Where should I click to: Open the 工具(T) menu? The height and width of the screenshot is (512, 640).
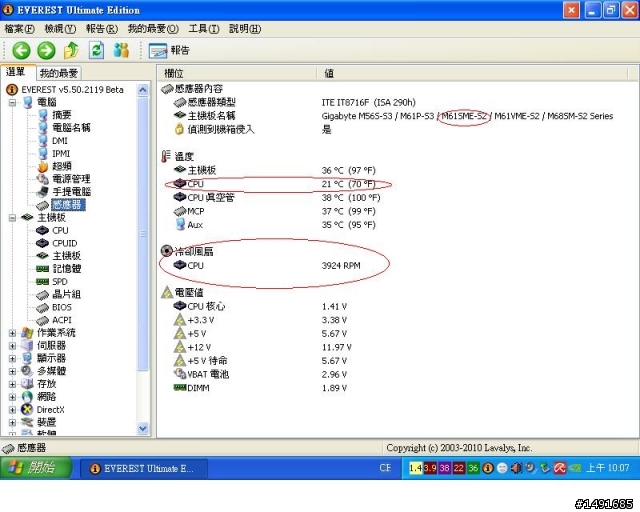click(x=204, y=29)
